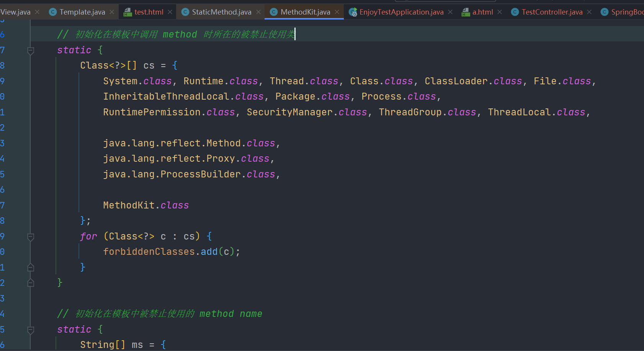The image size is (644, 351).
Task: Collapse the static block containing String[] ms
Action: coord(31,330)
